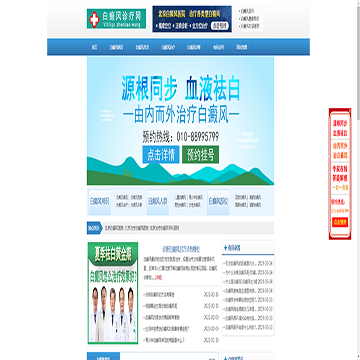Click the blue 点击详情 button on banner
This screenshot has height=360, width=360.
[161, 154]
